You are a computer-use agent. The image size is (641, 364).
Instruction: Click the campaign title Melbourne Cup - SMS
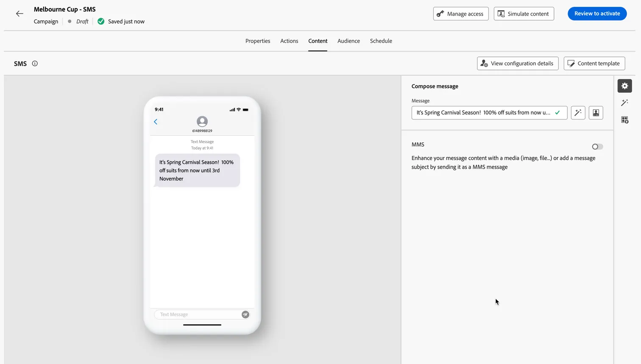(x=65, y=9)
